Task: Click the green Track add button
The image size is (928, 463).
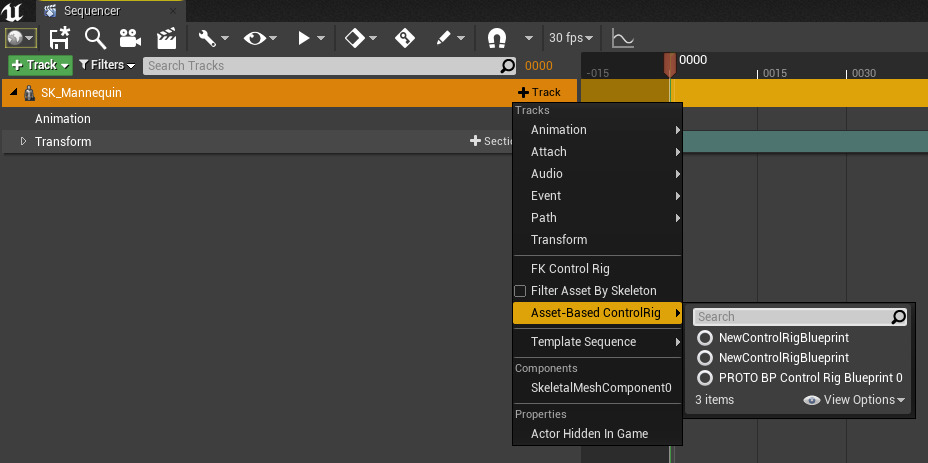Action: click(x=40, y=65)
